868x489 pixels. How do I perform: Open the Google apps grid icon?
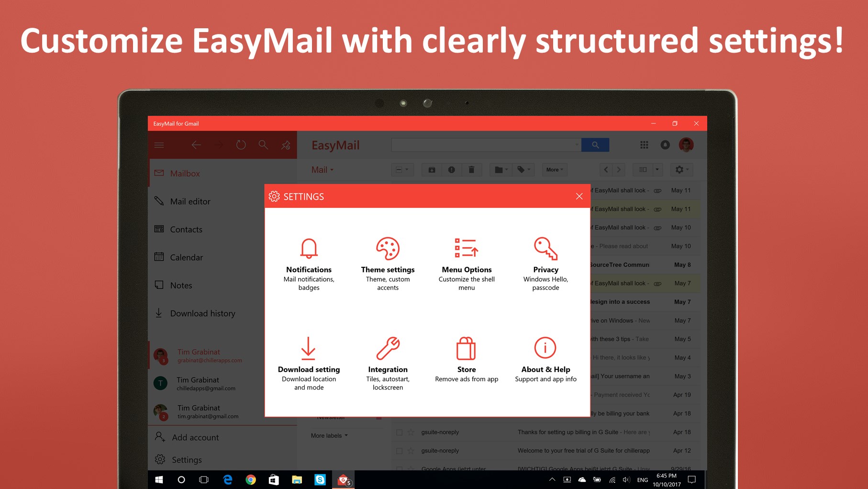click(x=644, y=145)
